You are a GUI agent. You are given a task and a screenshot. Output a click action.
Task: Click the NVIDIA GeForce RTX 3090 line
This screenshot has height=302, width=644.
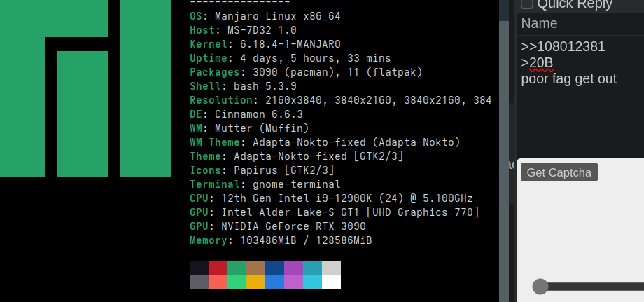click(278, 226)
